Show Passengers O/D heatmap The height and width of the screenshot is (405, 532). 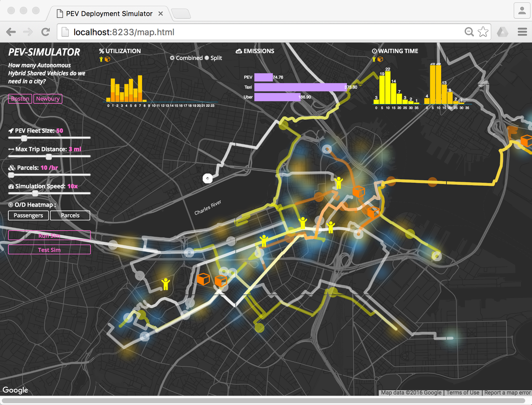click(x=28, y=215)
